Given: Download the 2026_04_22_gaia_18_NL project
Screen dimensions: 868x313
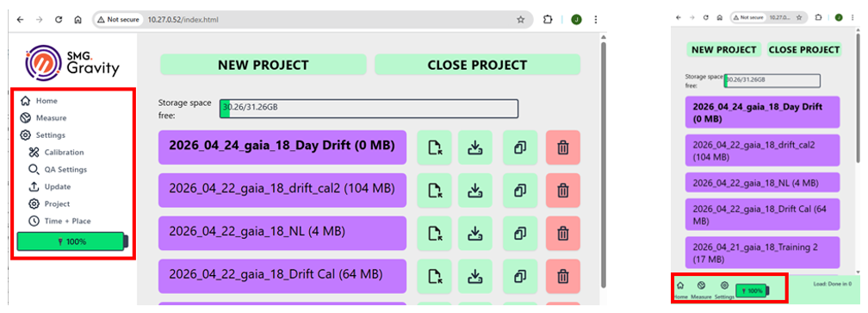Looking at the screenshot, I should [x=474, y=233].
